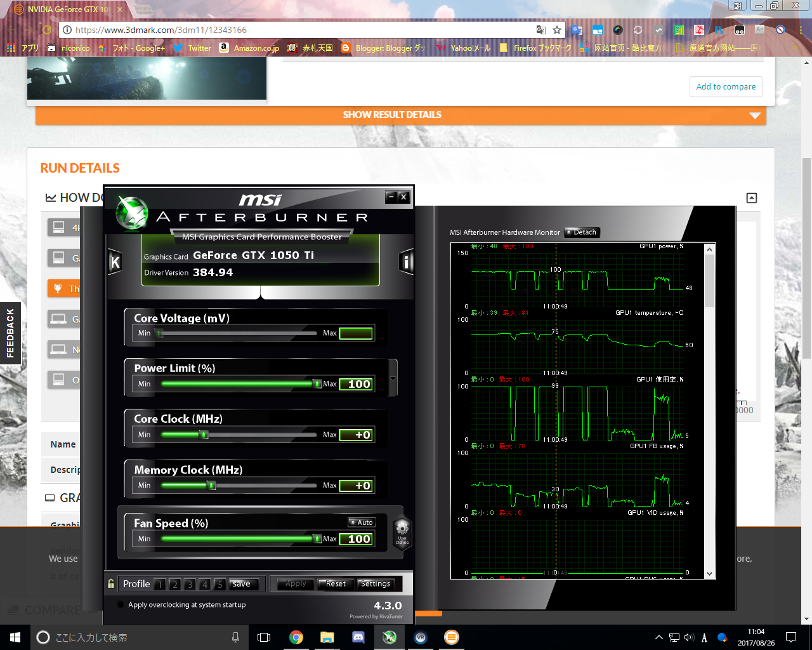812x650 pixels.
Task: Click the Afterburner profile lock icon
Action: tap(111, 584)
